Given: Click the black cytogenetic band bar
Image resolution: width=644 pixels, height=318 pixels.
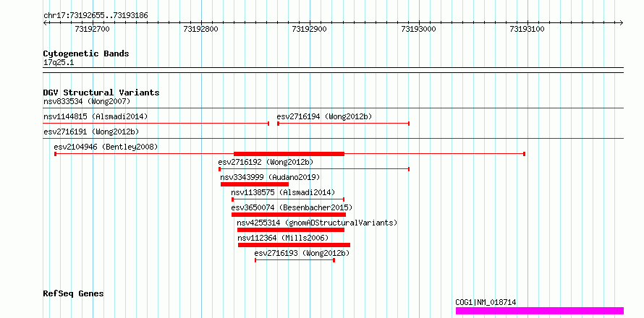Looking at the screenshot, I should click(334, 70).
